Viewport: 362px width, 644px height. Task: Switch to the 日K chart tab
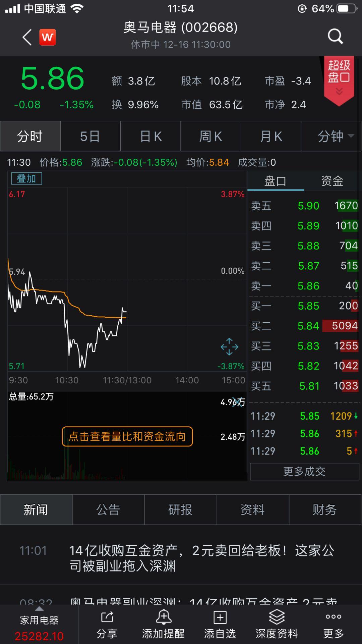pyautogui.click(x=150, y=136)
